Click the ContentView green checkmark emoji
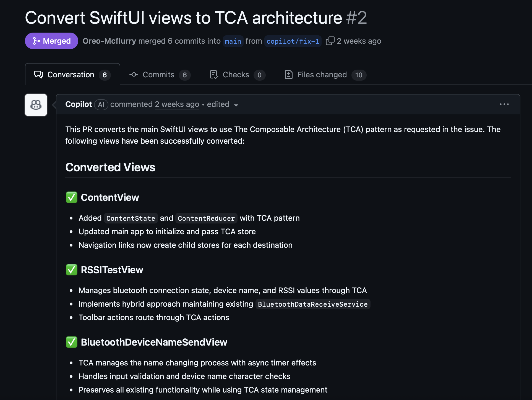The image size is (532, 400). (72, 198)
